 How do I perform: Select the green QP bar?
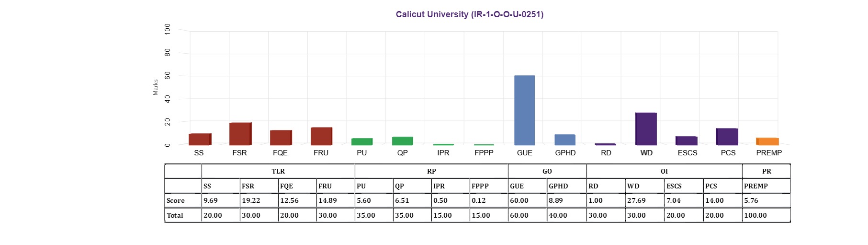(x=403, y=141)
